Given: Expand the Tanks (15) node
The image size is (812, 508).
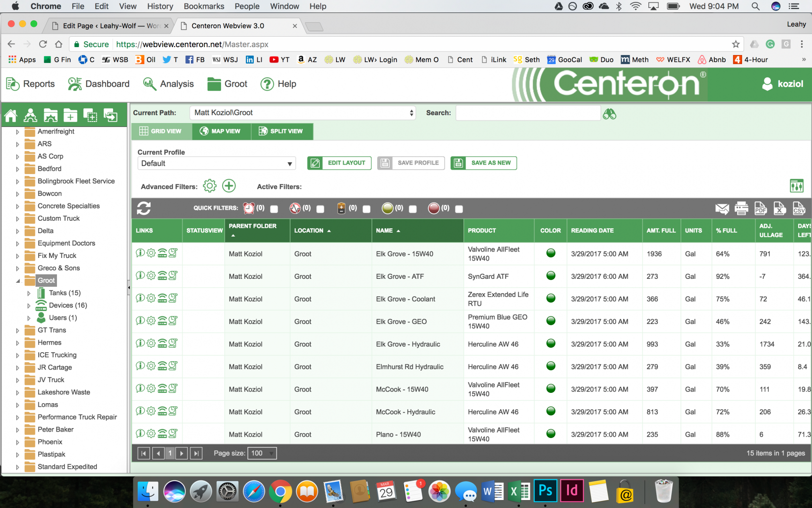Looking at the screenshot, I should (29, 293).
